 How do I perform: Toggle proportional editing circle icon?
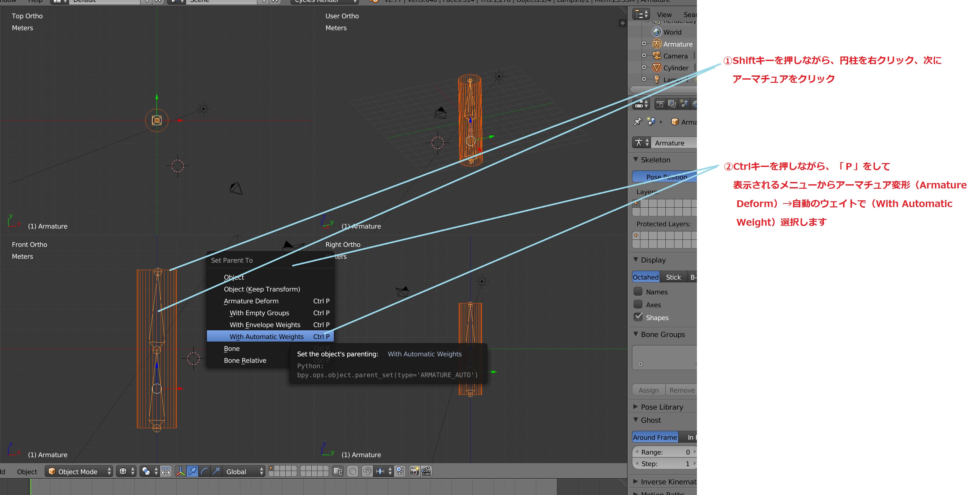pyautogui.click(x=353, y=472)
